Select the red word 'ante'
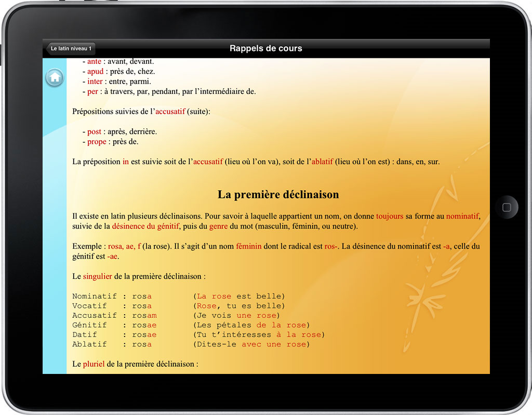The image size is (532, 415). tap(94, 61)
